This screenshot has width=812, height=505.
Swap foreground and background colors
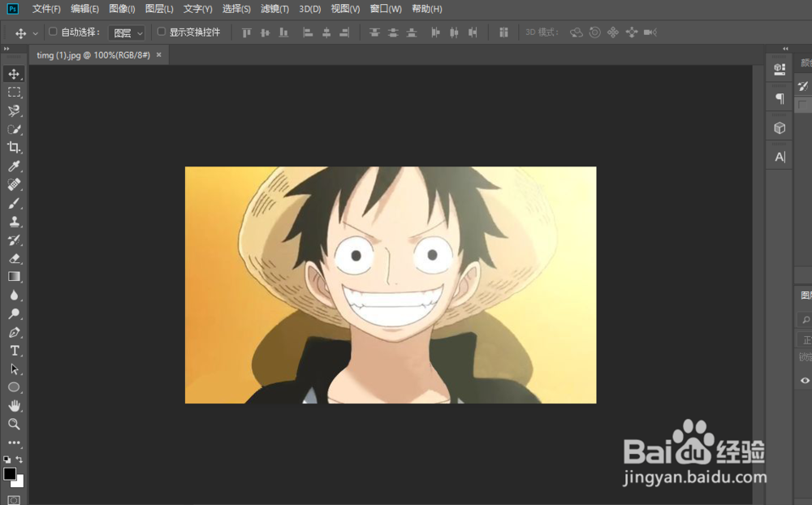pos(19,460)
